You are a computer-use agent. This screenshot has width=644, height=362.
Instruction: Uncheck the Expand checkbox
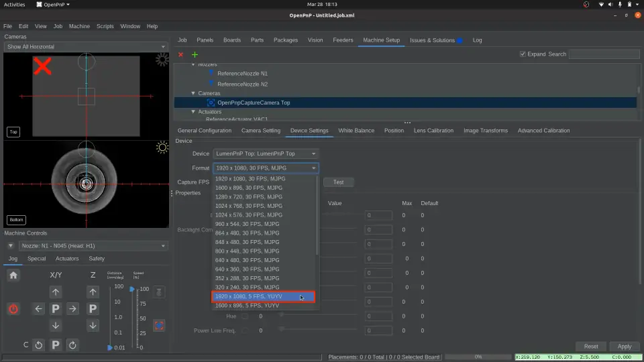coord(523,54)
